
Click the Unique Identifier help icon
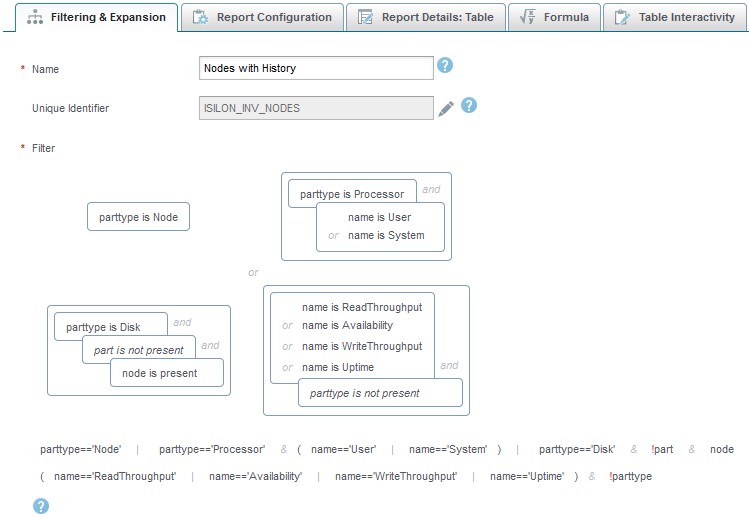click(x=469, y=105)
